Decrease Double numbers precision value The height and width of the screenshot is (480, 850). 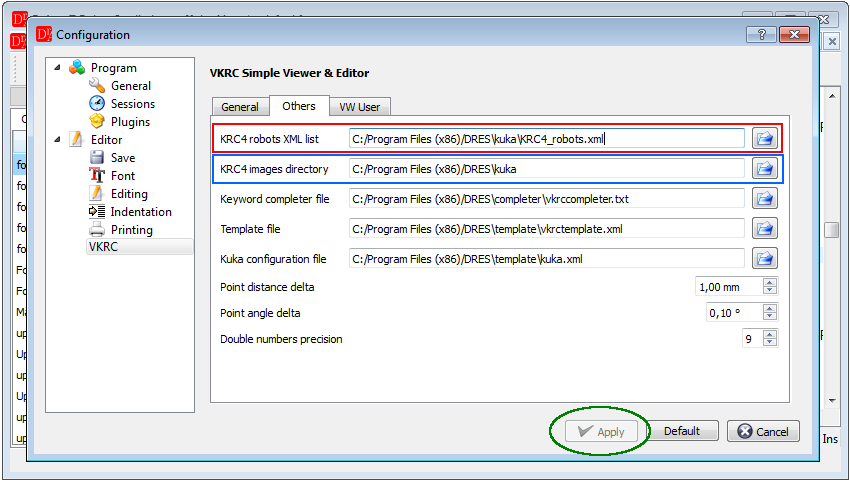tap(769, 342)
